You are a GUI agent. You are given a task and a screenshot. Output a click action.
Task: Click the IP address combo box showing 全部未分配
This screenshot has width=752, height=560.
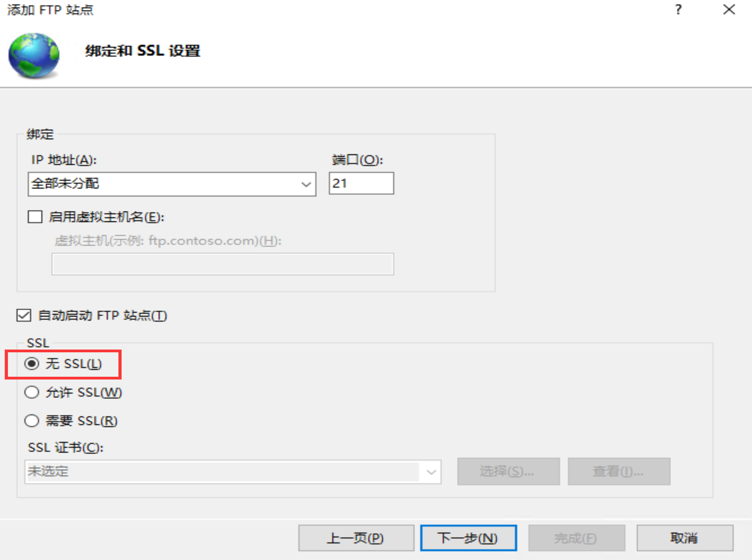pyautogui.click(x=172, y=184)
